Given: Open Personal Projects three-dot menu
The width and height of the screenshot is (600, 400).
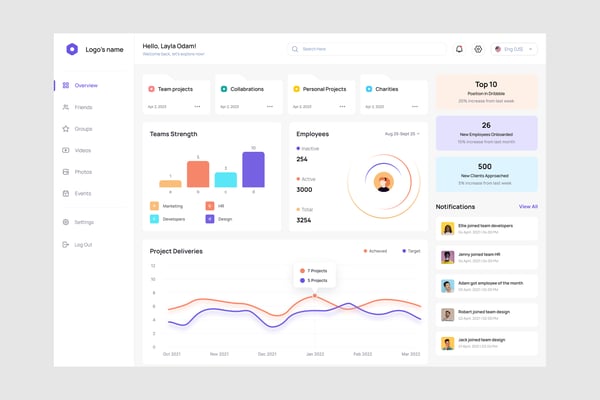Looking at the screenshot, I should tap(342, 106).
